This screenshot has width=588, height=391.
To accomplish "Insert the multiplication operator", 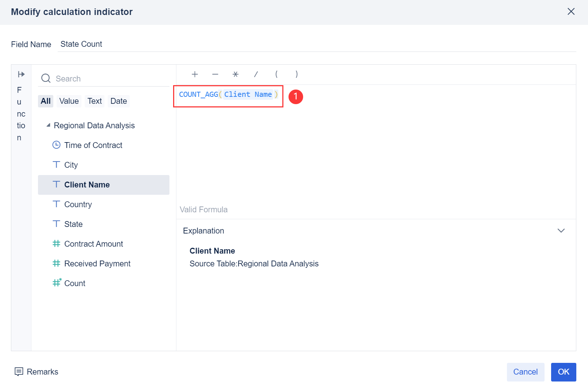I will tap(236, 75).
